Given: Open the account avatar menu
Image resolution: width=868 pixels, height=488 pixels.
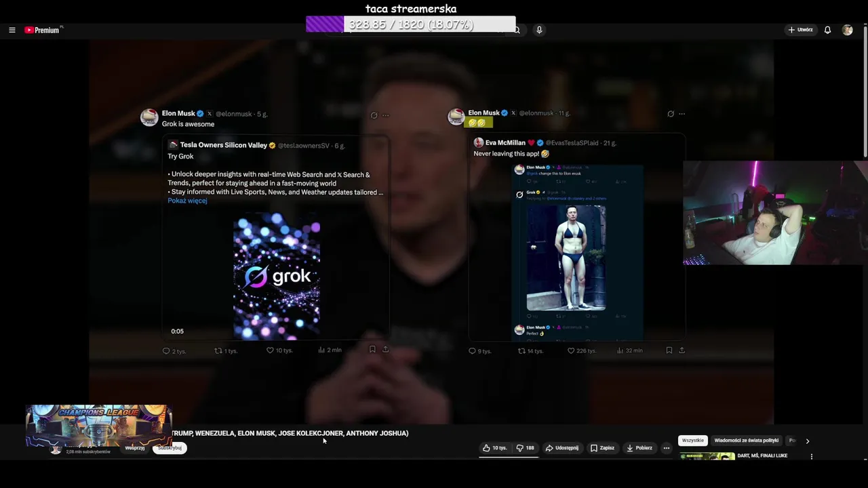Looking at the screenshot, I should [x=848, y=30].
